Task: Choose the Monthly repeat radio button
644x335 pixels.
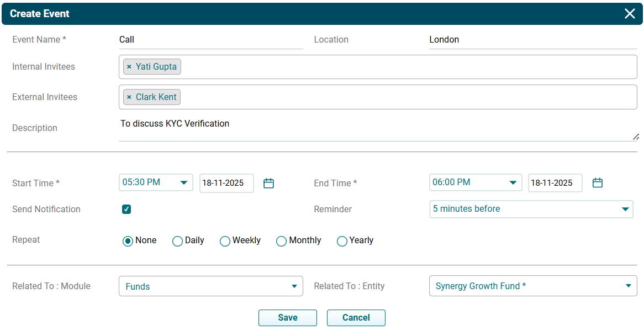Action: (x=281, y=241)
